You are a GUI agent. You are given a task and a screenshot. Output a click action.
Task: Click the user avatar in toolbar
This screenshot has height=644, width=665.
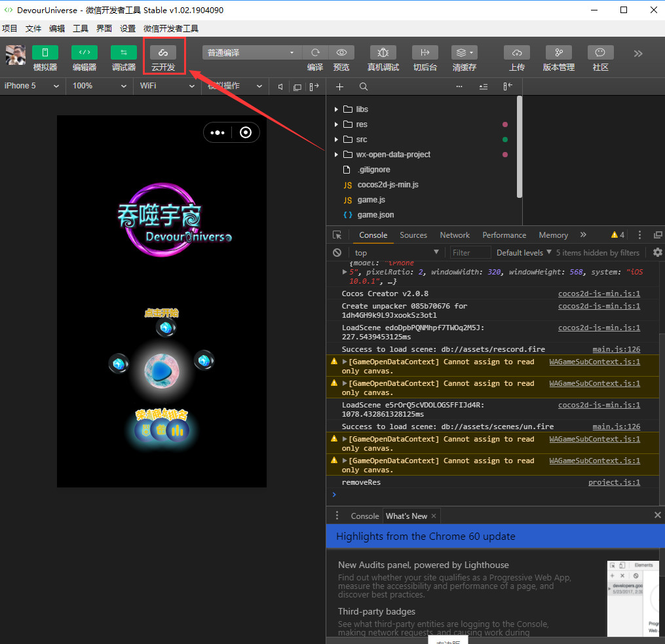(x=15, y=54)
